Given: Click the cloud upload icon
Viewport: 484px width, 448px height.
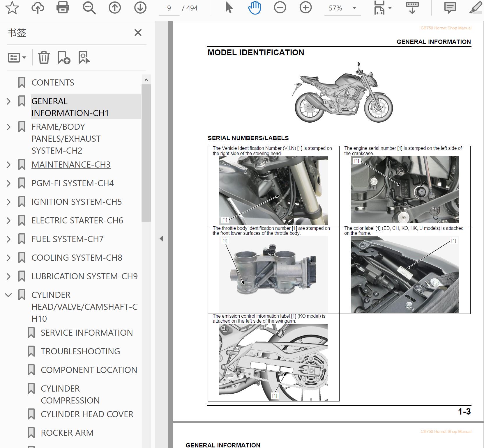Looking at the screenshot, I should point(38,8).
